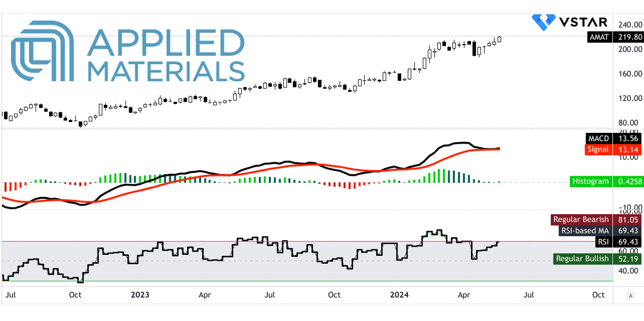Click the 240.00 price axis label
Viewport: 644px width, 321px height.
pyautogui.click(x=630, y=24)
